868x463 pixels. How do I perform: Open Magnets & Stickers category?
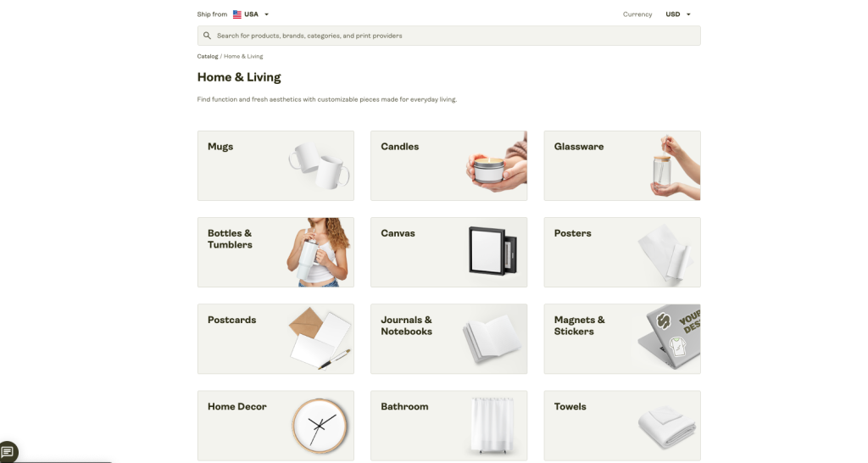[622, 338]
